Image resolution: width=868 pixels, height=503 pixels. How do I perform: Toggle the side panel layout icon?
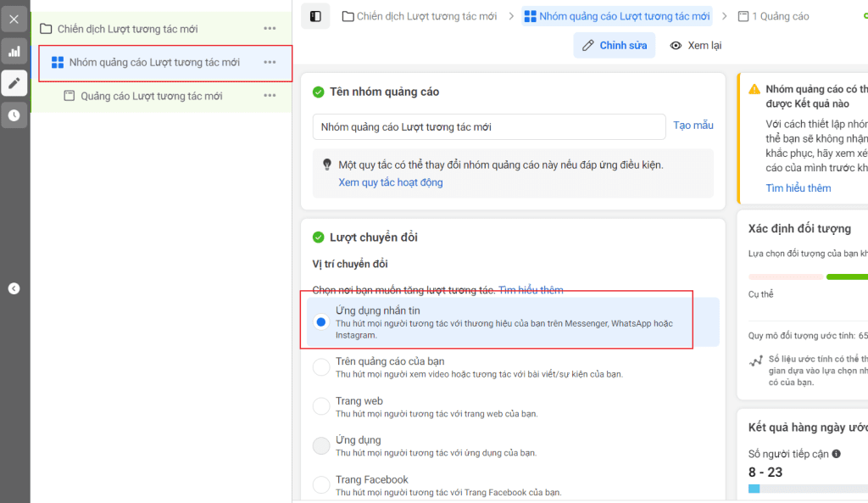pyautogui.click(x=315, y=17)
